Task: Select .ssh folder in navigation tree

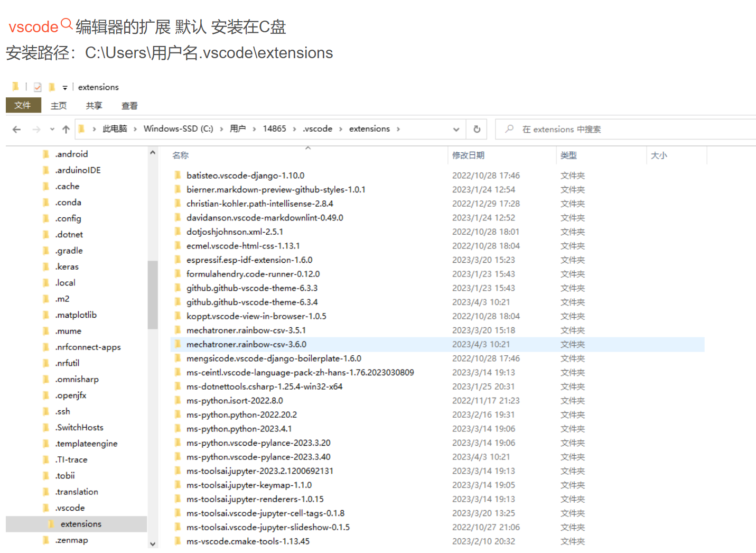Action: 62,411
